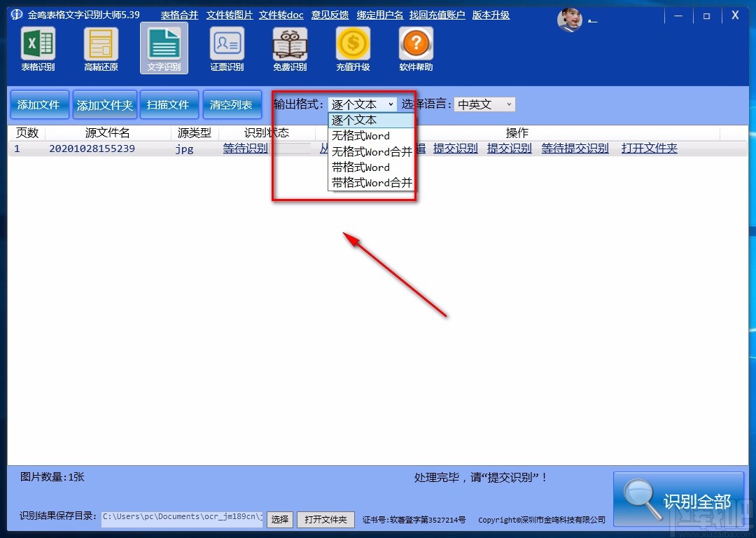756x538 pixels.
Task: Start recognition with 识别全部
Action: click(x=678, y=499)
